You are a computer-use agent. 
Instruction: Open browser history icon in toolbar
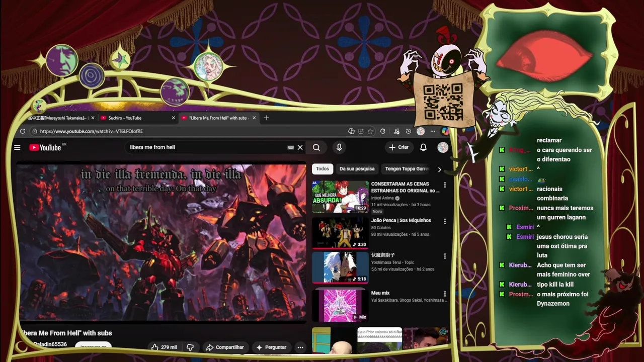click(x=409, y=131)
